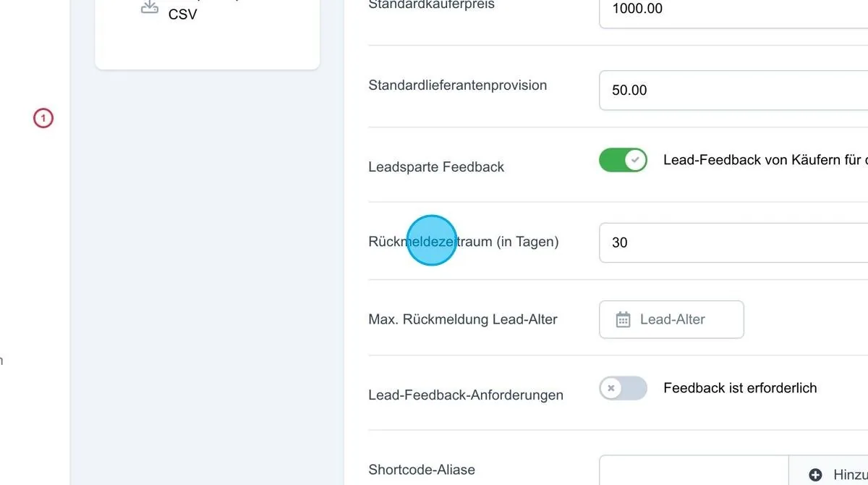Enable the Feedback ist erforderlich toggle

click(x=623, y=388)
